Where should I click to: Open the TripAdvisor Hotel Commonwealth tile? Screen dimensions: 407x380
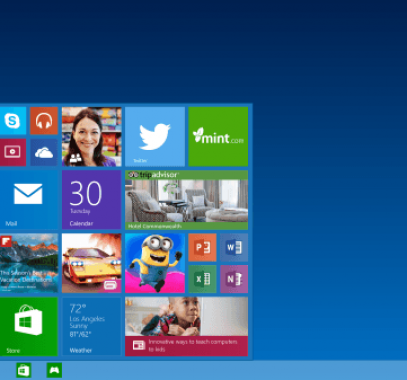pos(186,200)
